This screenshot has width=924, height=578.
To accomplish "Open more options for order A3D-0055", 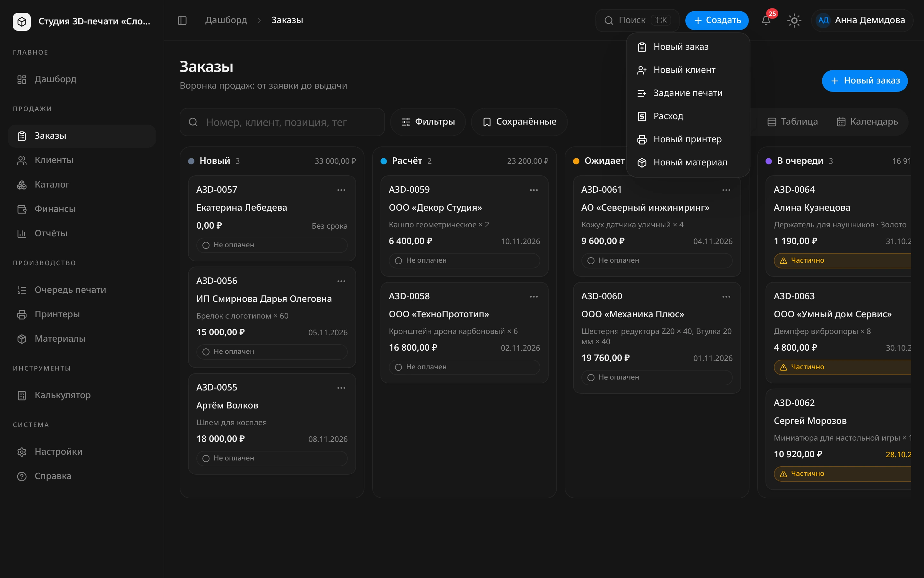I will point(341,388).
